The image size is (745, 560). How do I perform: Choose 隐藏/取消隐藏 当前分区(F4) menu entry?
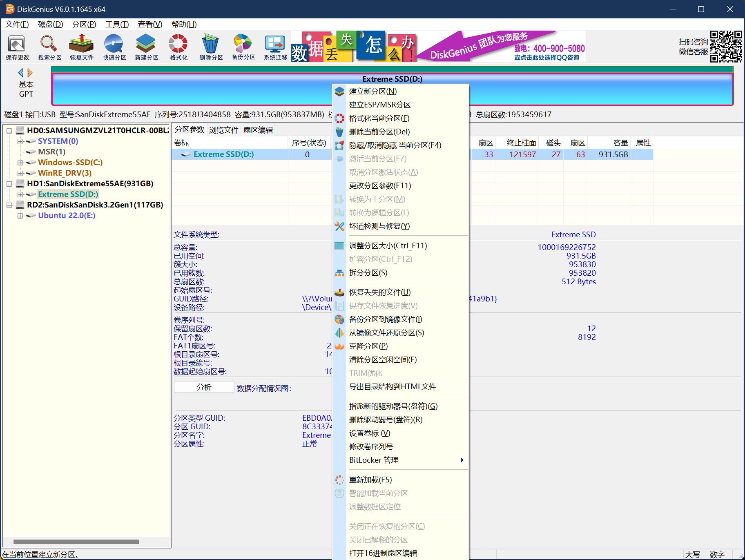401,145
